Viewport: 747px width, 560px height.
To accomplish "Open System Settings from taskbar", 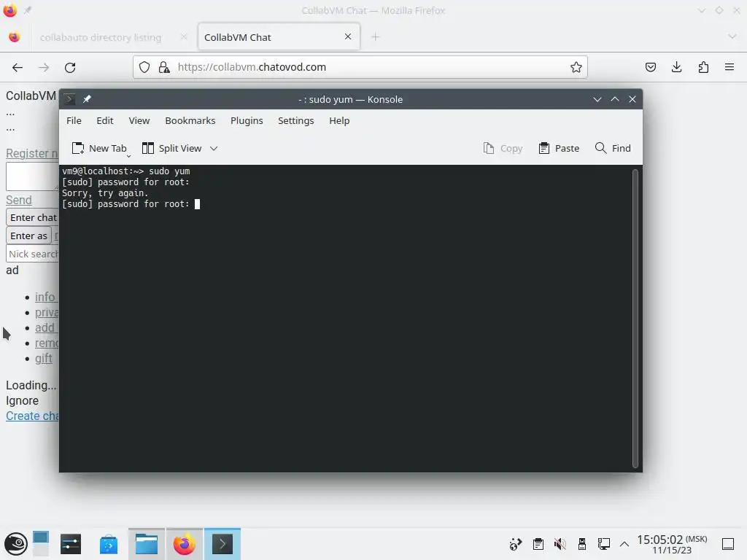I will [71, 544].
